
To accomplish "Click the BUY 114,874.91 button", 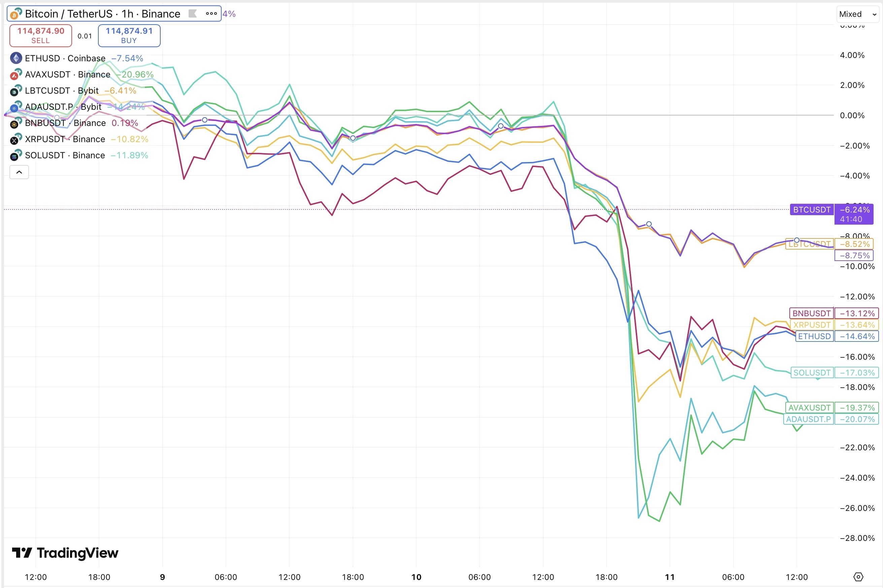I will coord(129,36).
